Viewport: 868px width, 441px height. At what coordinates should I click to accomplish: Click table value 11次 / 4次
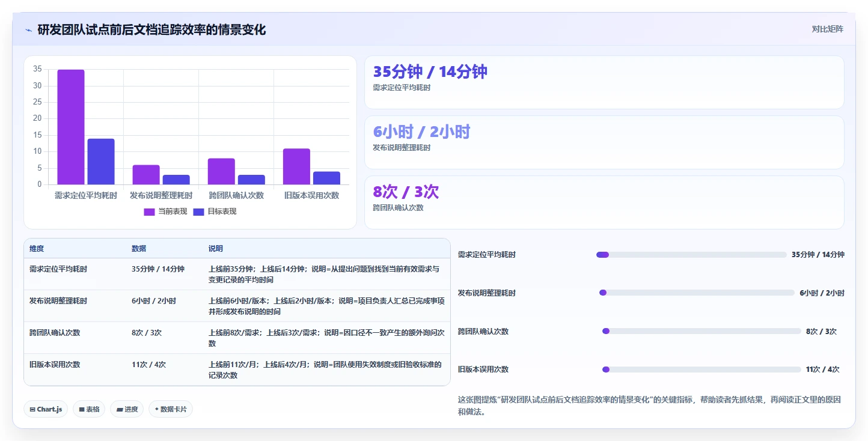coord(148,364)
